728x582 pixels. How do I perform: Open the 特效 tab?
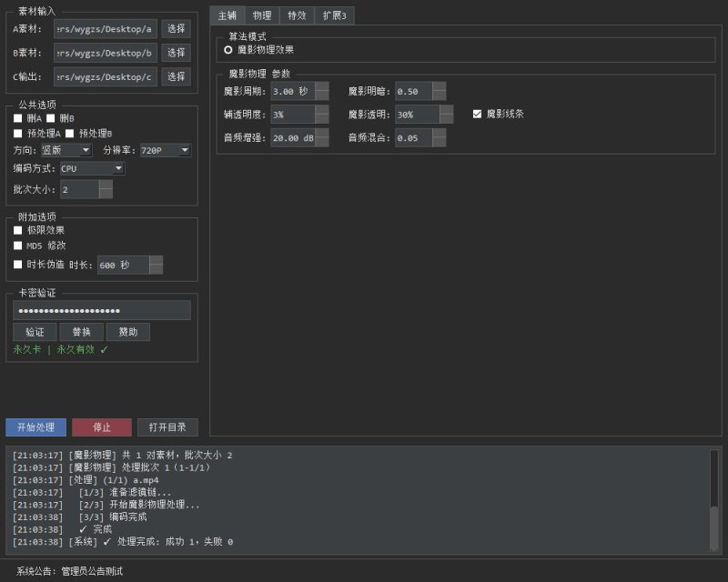pos(297,15)
